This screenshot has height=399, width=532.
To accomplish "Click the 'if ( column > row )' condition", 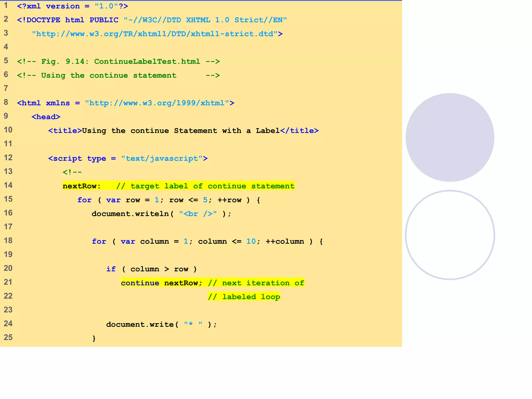I will (152, 269).
